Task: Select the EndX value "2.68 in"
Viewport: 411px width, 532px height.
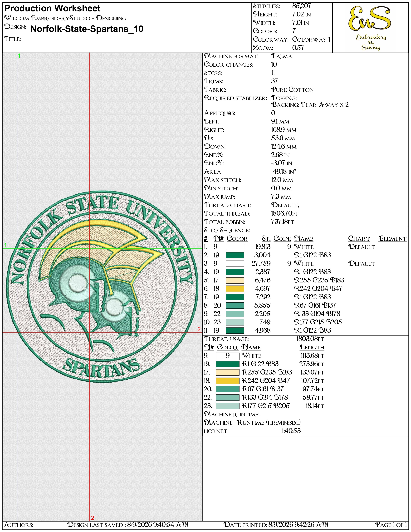Action: click(280, 155)
